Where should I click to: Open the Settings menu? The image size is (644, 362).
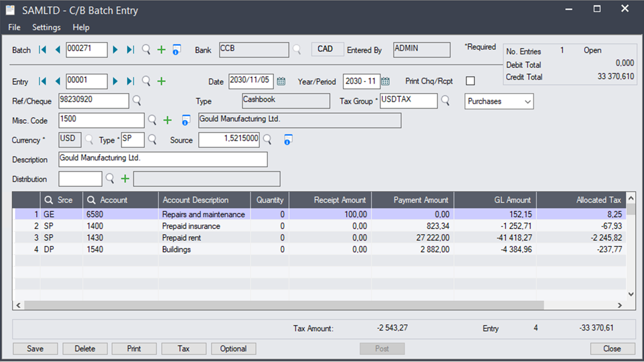pos(46,27)
